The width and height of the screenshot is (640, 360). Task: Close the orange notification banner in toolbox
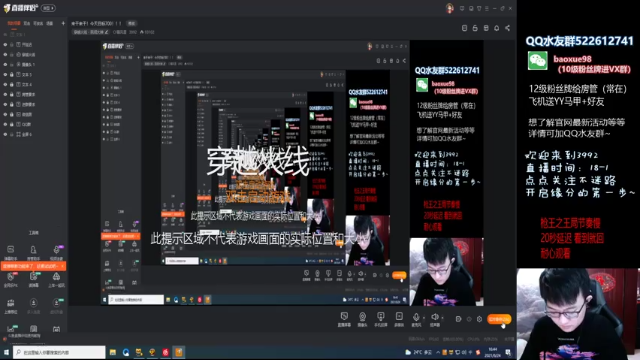pyautogui.click(x=62, y=266)
